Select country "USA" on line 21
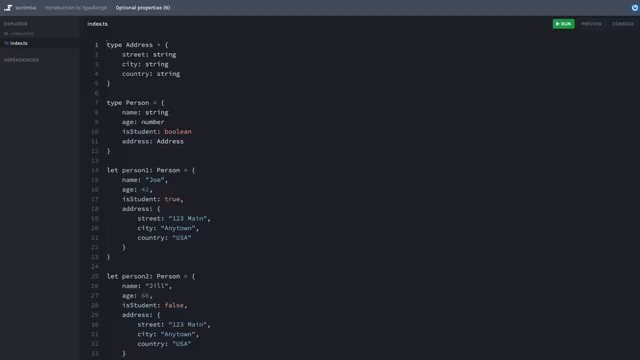Viewport: 640px width, 360px height. pyautogui.click(x=164, y=238)
